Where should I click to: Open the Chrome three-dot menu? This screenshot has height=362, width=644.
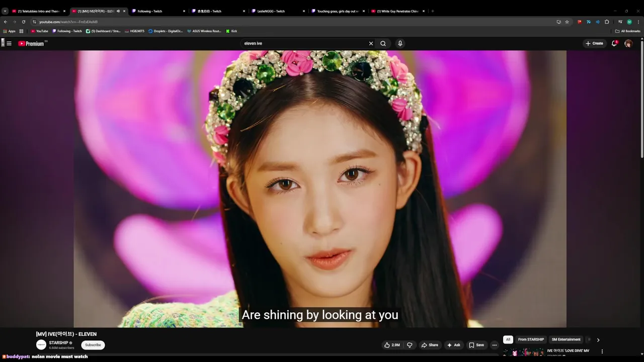click(x=638, y=22)
